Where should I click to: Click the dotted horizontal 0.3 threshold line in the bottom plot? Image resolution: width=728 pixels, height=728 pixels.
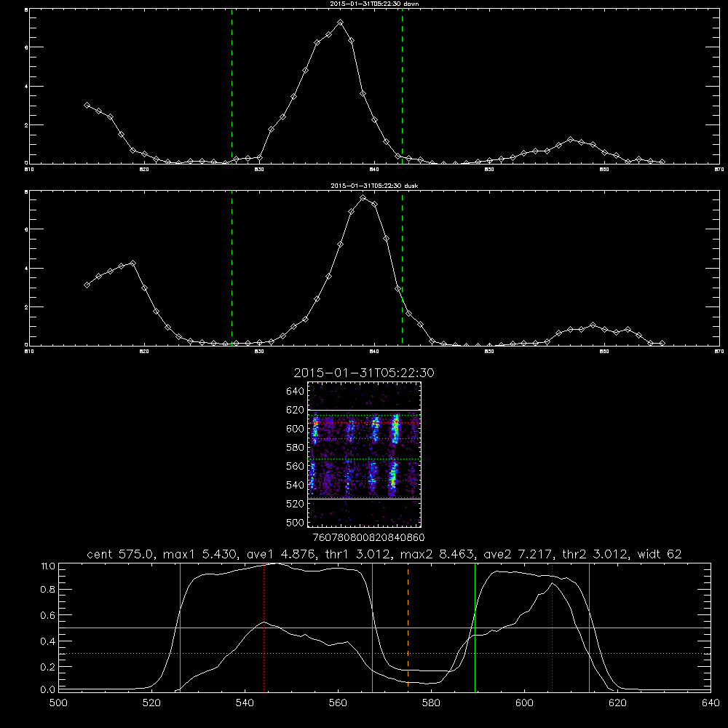384,654
